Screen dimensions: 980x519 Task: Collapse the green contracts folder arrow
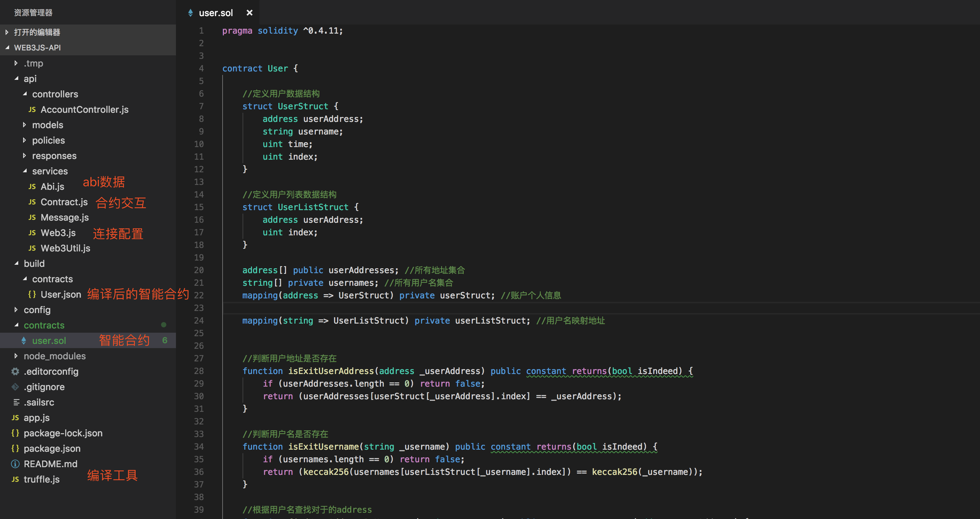16,325
